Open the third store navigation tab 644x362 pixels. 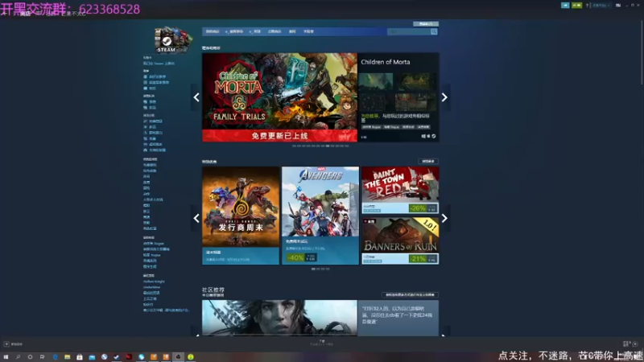pyautogui.click(x=255, y=31)
